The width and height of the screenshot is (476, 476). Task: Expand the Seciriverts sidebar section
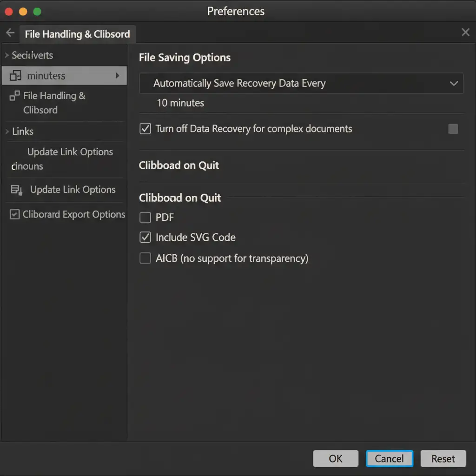coord(7,55)
